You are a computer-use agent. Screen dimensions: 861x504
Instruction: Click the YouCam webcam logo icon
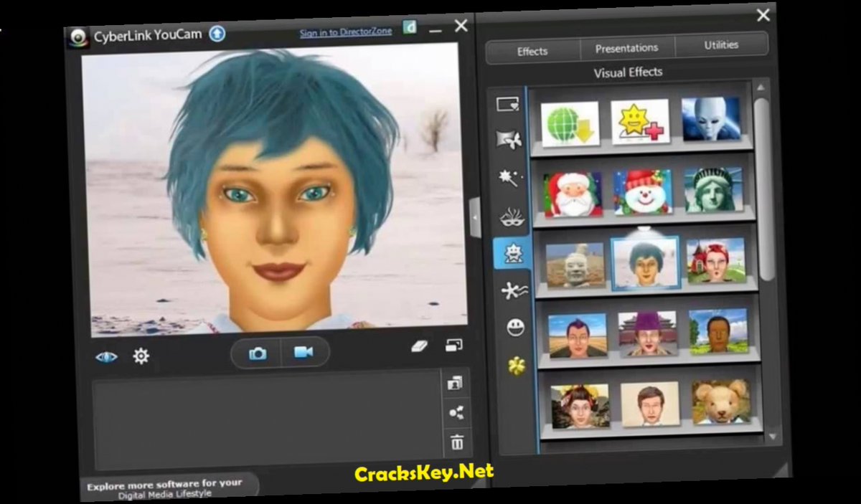pos(77,39)
